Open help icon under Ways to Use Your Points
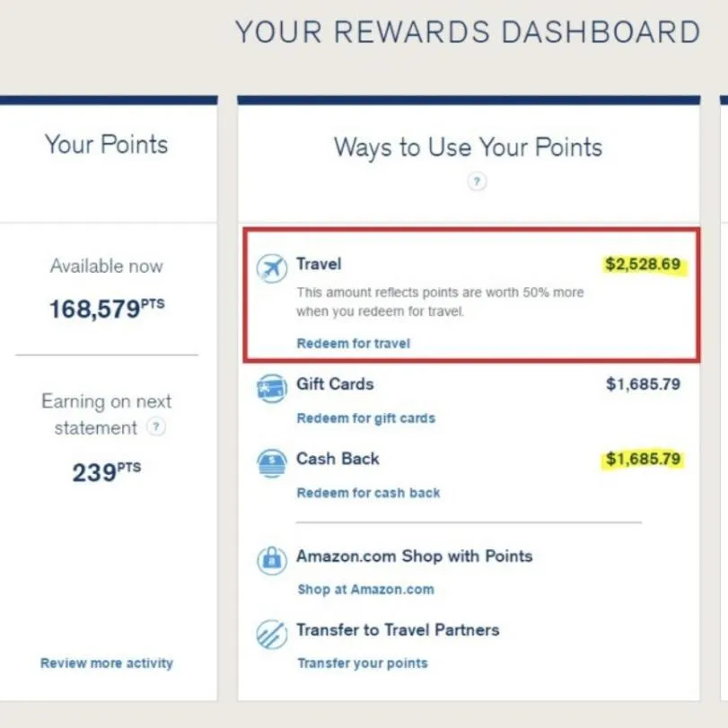The width and height of the screenshot is (728, 728). tap(477, 181)
